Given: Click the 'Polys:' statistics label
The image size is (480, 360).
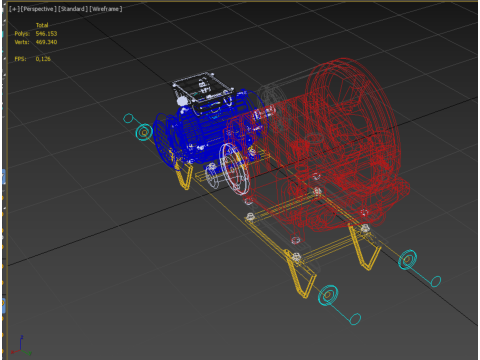Looking at the screenshot, I should 22,34.
